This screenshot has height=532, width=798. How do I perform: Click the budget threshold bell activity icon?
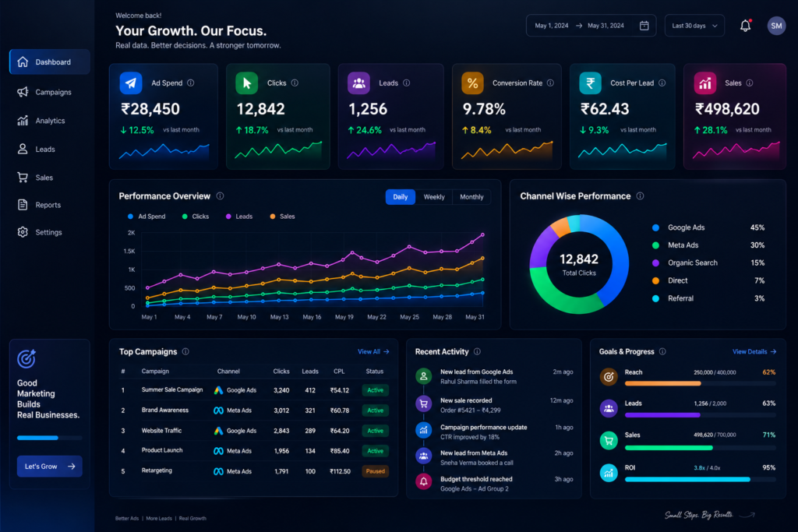click(423, 481)
